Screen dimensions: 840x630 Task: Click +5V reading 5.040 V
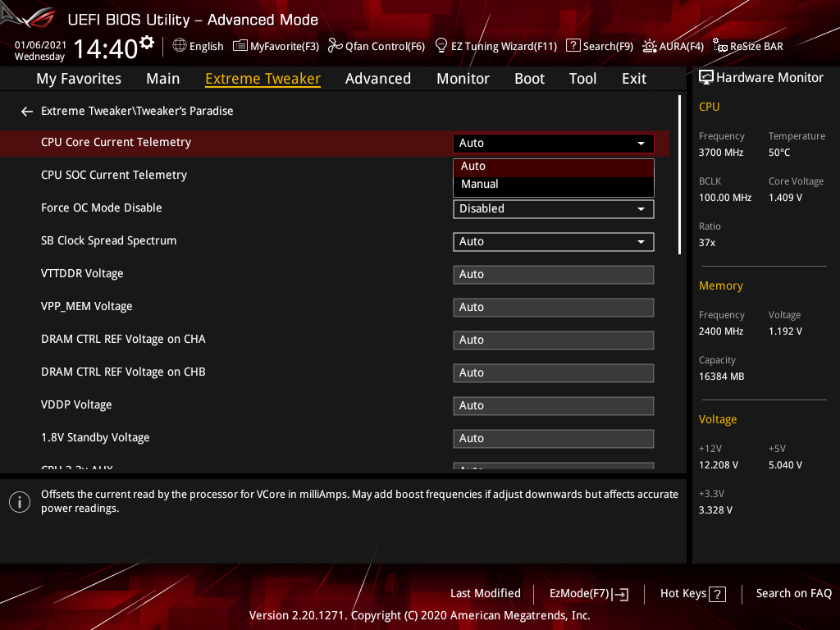pos(785,465)
